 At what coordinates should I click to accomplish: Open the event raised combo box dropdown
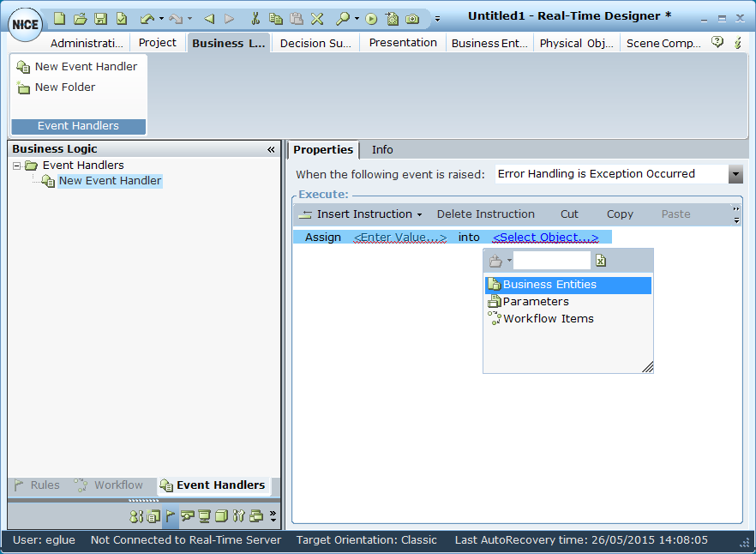click(735, 174)
